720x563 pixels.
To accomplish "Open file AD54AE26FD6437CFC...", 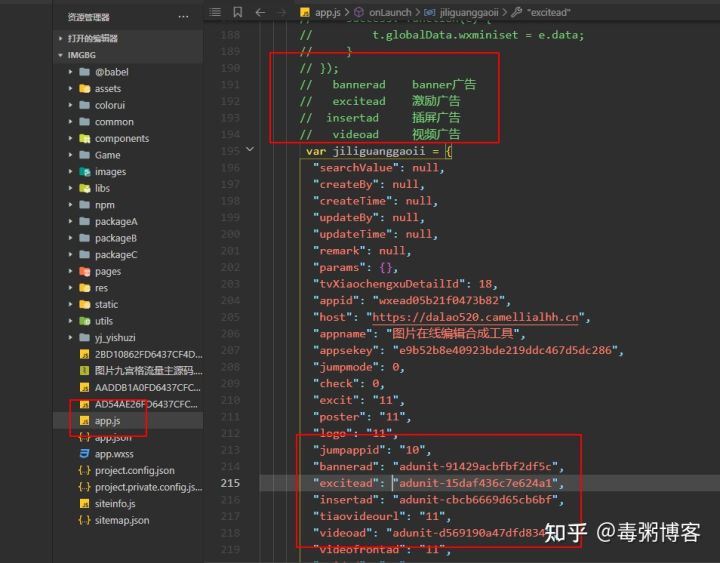I will [x=146, y=404].
